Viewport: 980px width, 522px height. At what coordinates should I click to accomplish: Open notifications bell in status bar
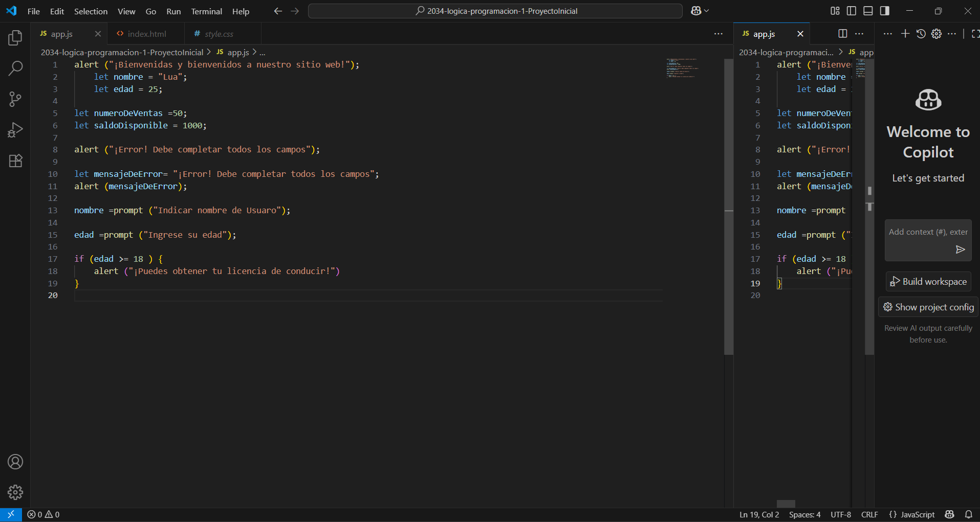[969, 515]
